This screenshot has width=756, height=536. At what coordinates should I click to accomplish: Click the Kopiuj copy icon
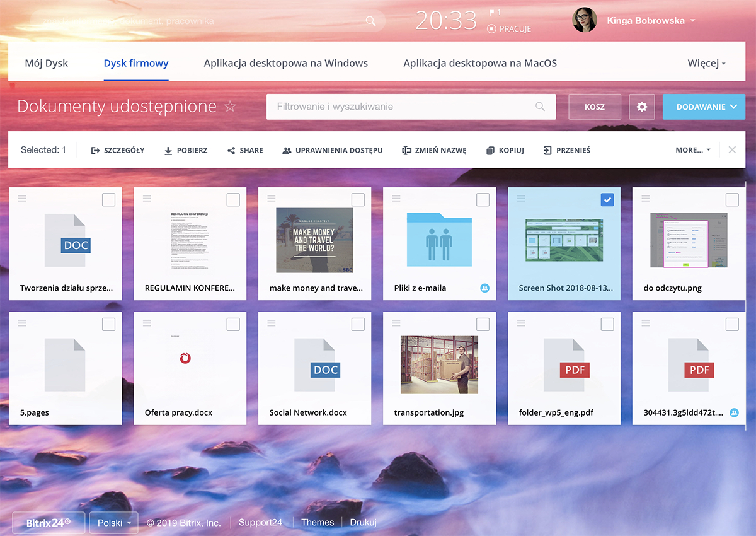point(490,151)
